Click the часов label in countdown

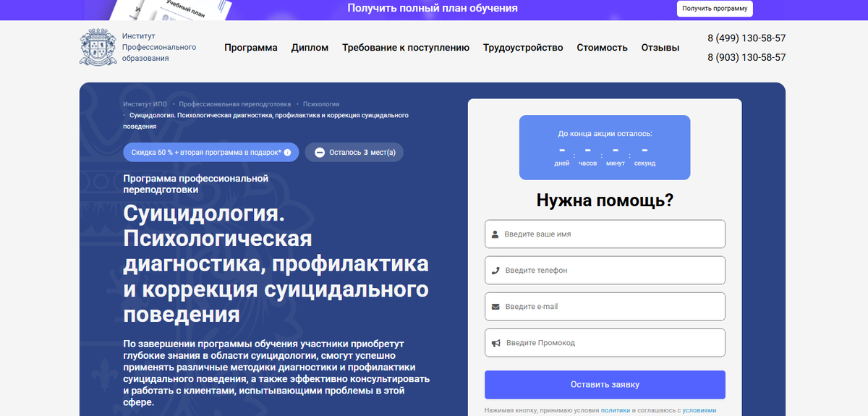pos(588,164)
